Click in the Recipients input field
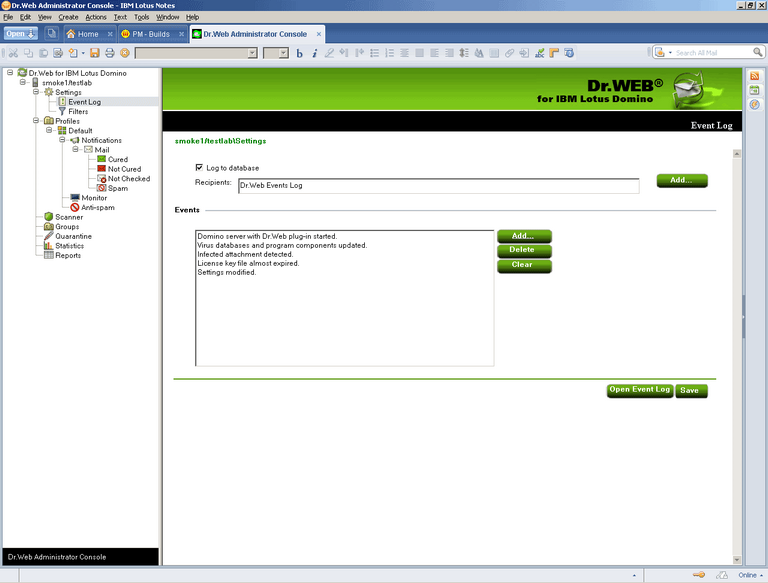 click(x=438, y=186)
